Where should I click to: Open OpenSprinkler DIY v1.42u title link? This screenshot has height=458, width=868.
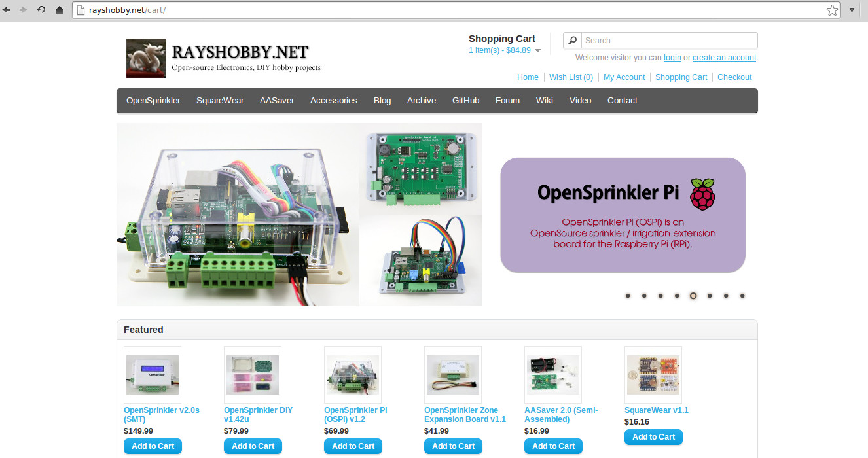pyautogui.click(x=259, y=415)
